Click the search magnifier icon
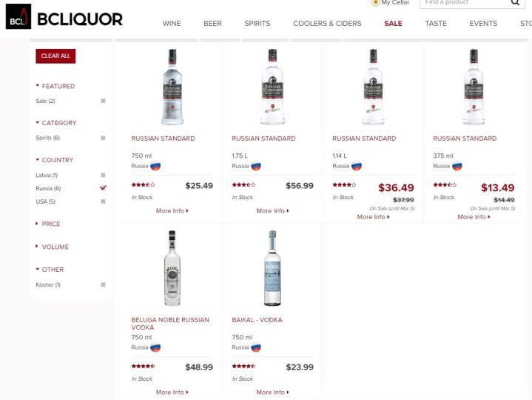Image resolution: width=532 pixels, height=400 pixels. coord(515,2)
